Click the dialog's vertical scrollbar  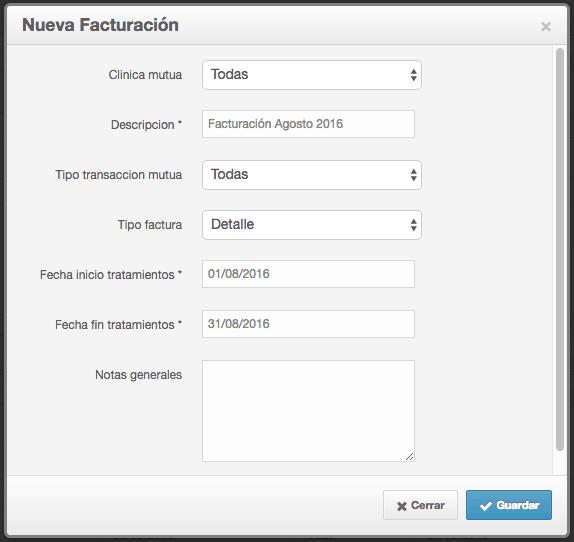[560, 250]
